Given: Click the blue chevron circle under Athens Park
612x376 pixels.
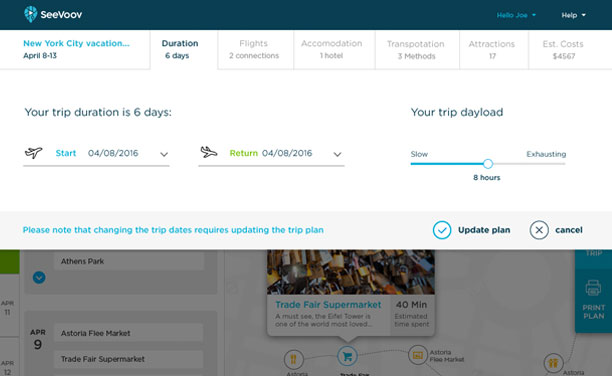Looking at the screenshot, I should [39, 277].
